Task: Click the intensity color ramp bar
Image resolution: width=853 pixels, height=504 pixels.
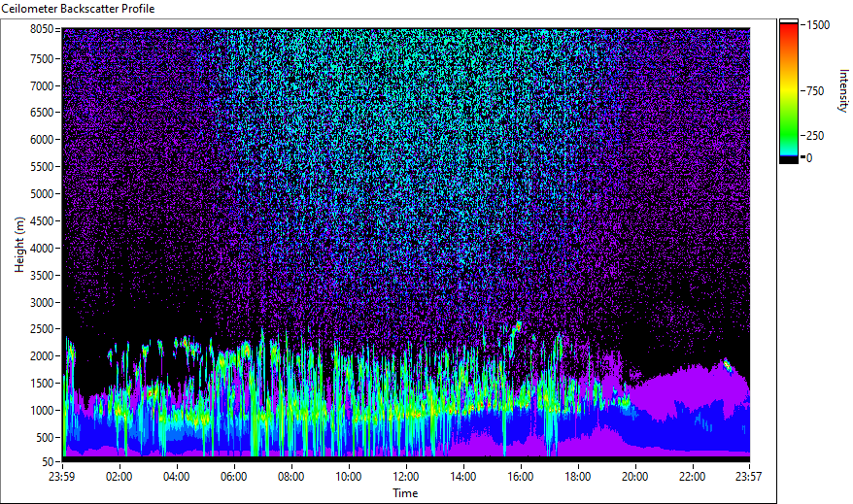Action: pos(789,90)
